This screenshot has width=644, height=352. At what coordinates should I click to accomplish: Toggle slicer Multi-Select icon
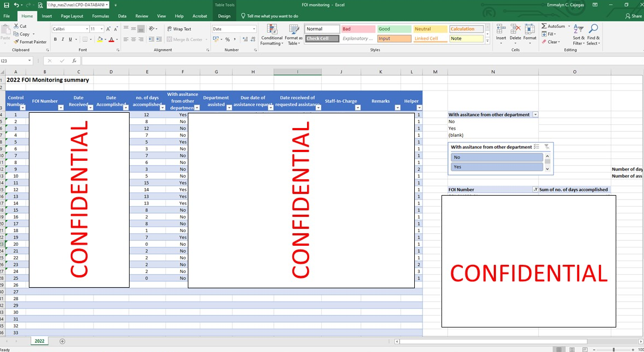coord(536,147)
